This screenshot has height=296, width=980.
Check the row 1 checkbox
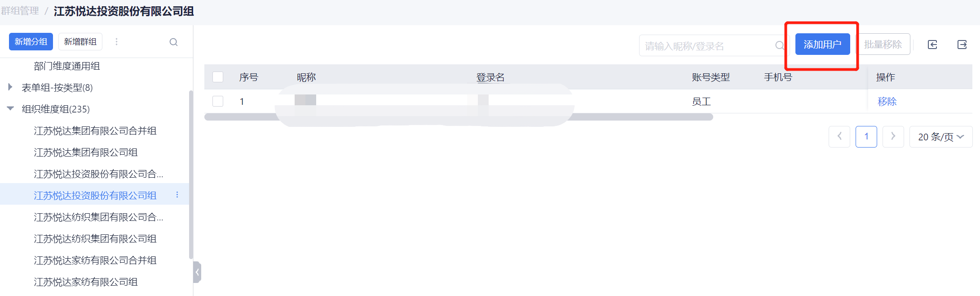(218, 101)
